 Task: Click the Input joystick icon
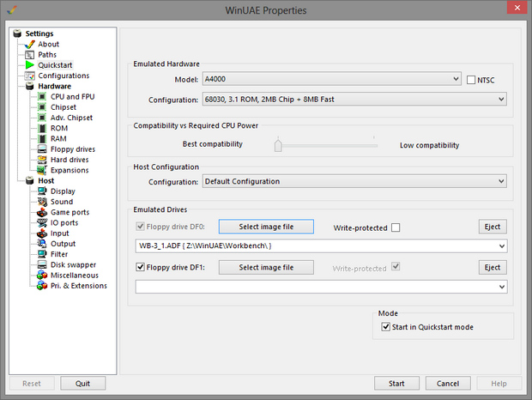[x=42, y=233]
